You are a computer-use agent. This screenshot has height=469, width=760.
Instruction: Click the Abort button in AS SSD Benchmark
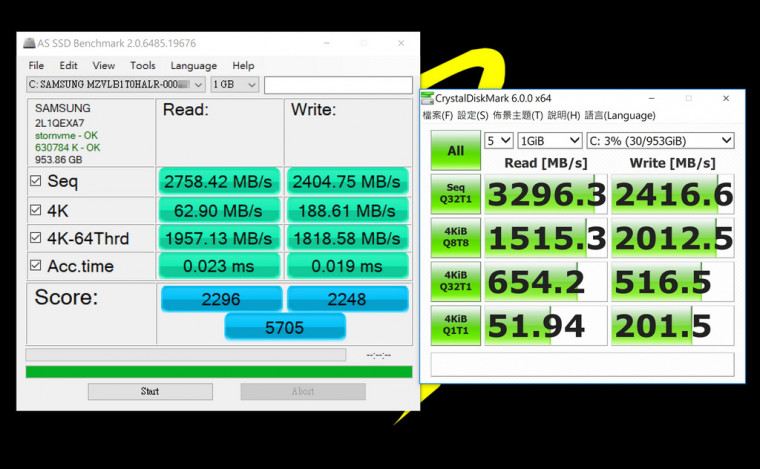[303, 391]
